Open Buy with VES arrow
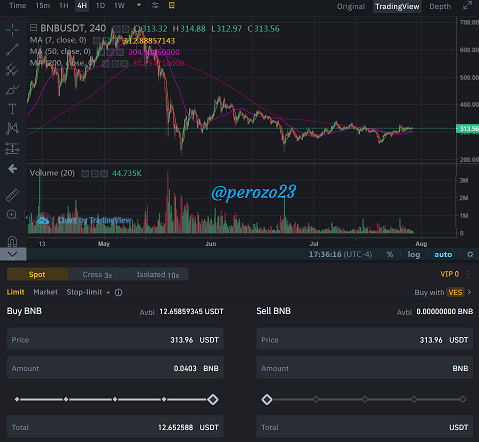 point(470,292)
